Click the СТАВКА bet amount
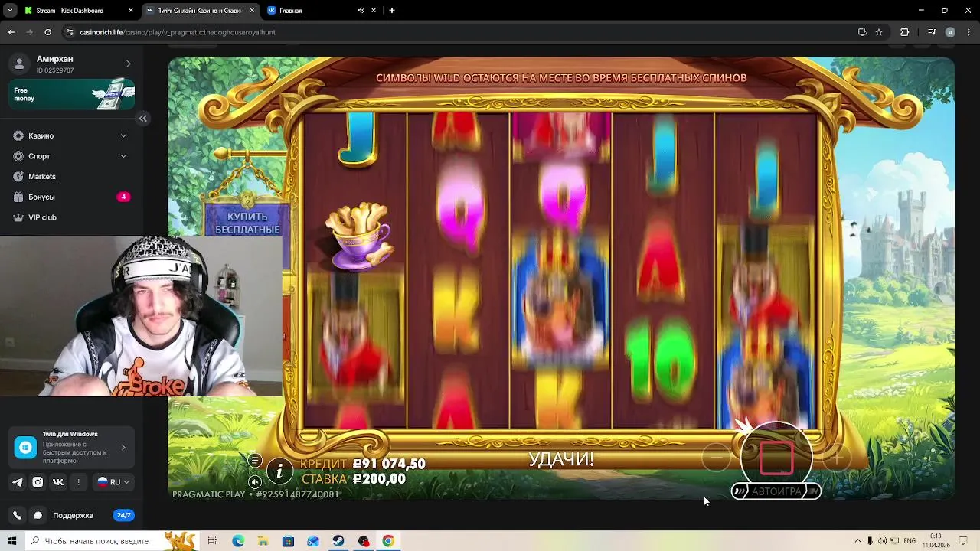The image size is (980, 551). (x=379, y=479)
